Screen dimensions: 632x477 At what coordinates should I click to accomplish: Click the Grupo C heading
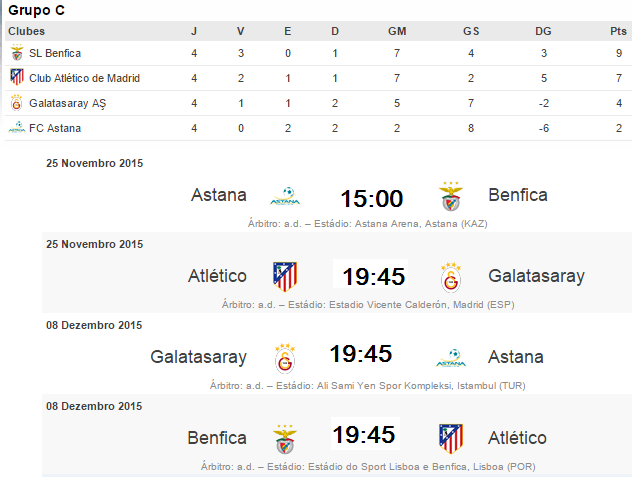point(37,11)
